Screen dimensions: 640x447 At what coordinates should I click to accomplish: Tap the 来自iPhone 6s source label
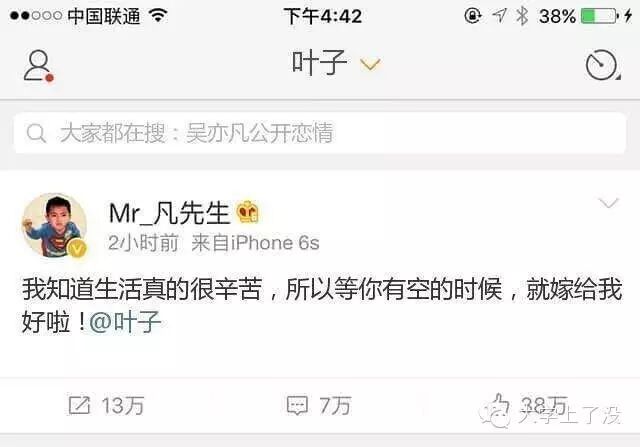pos(255,243)
